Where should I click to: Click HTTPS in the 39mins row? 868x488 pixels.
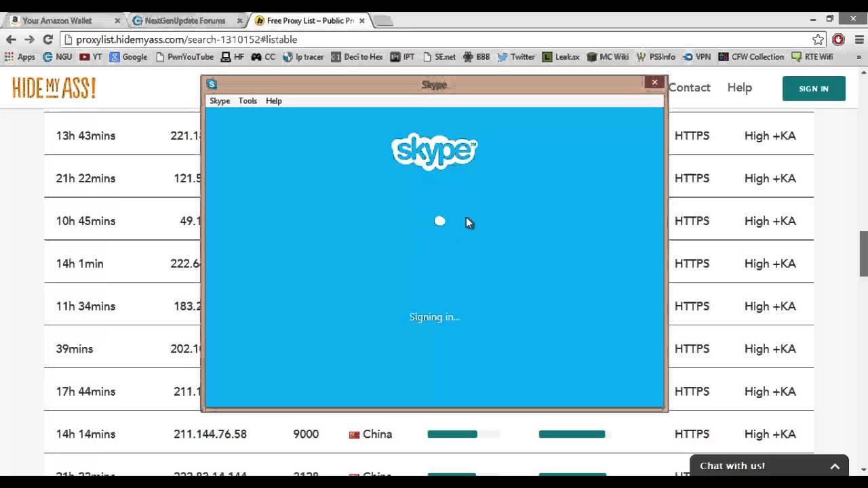click(692, 349)
